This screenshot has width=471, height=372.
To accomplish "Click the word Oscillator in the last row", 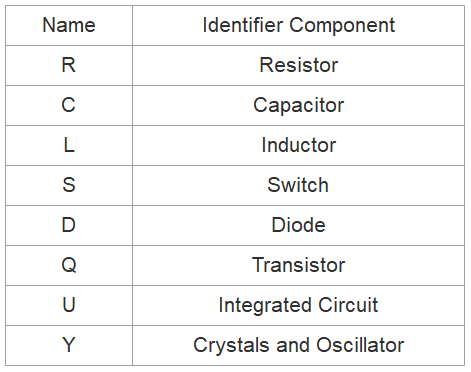I will pyautogui.click(x=360, y=345).
